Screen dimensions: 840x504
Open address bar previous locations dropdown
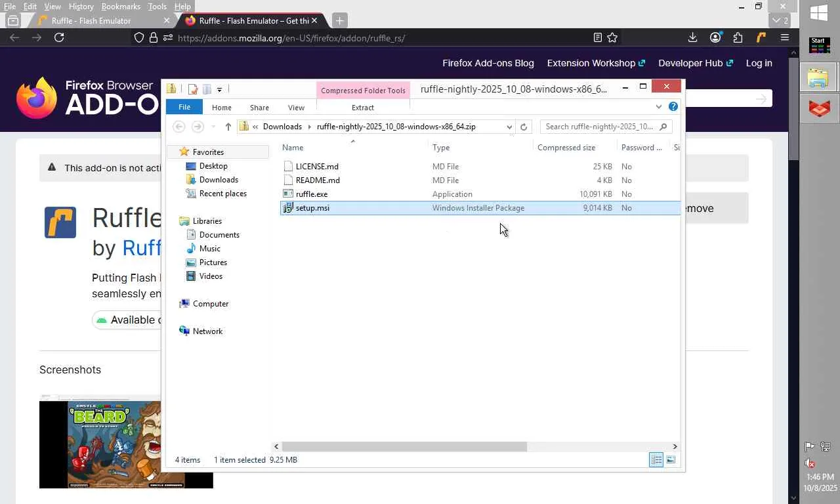[509, 127]
